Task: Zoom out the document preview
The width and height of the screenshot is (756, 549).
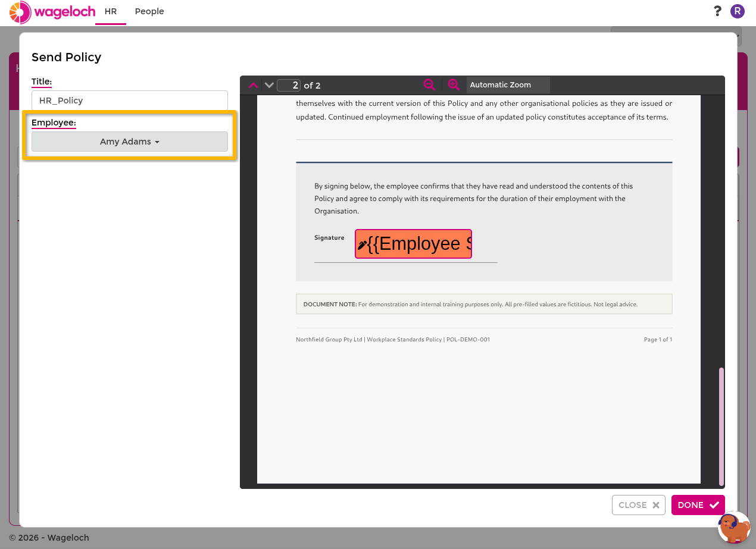Action: pyautogui.click(x=429, y=84)
